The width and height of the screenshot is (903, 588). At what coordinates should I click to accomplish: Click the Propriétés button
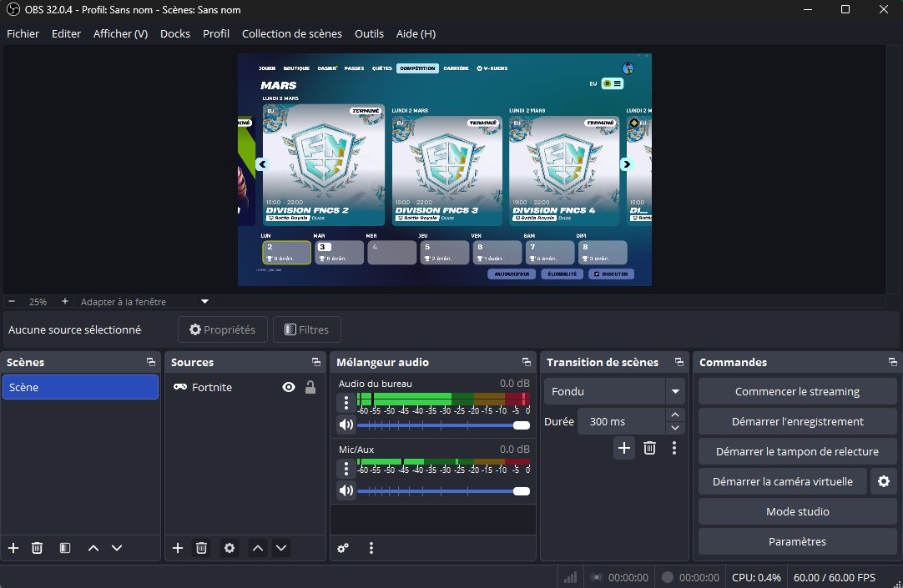click(222, 329)
